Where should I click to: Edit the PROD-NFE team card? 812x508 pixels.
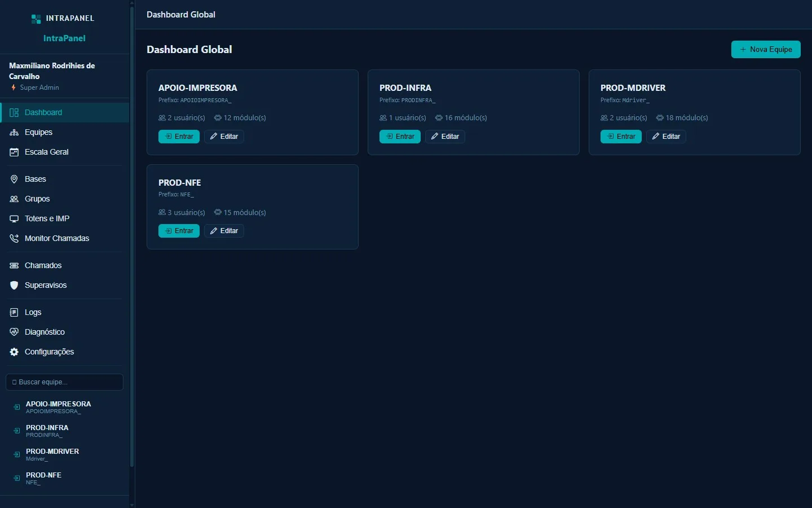coord(224,231)
